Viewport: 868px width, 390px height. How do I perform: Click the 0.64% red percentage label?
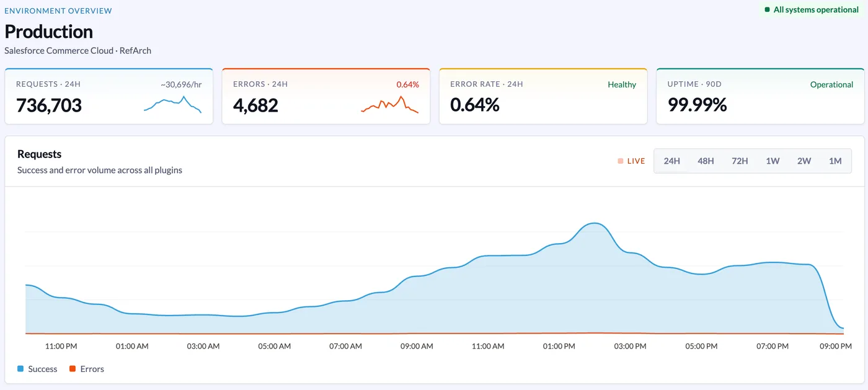click(407, 84)
